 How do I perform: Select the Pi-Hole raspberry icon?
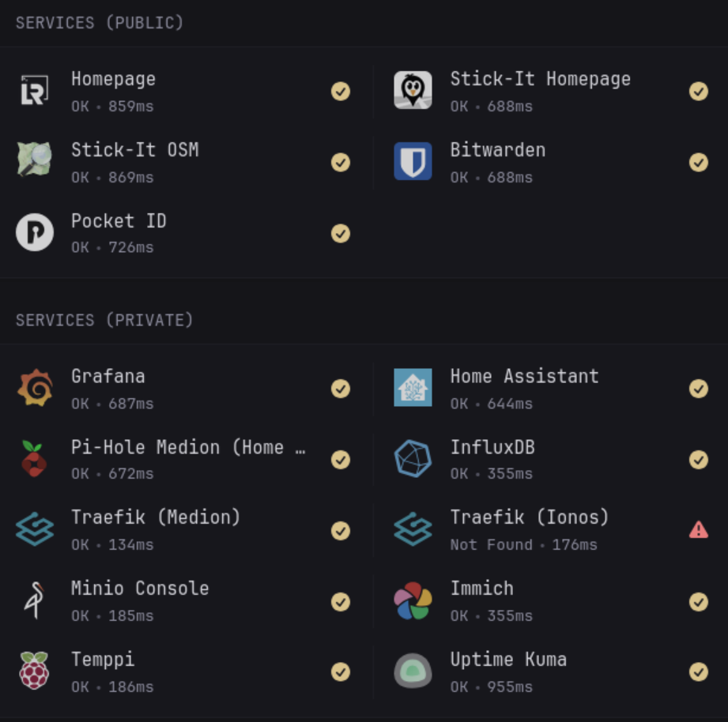point(35,459)
